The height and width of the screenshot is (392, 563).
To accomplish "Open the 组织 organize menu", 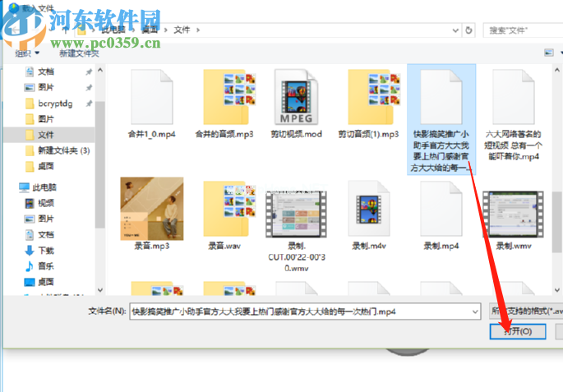I will [x=26, y=53].
